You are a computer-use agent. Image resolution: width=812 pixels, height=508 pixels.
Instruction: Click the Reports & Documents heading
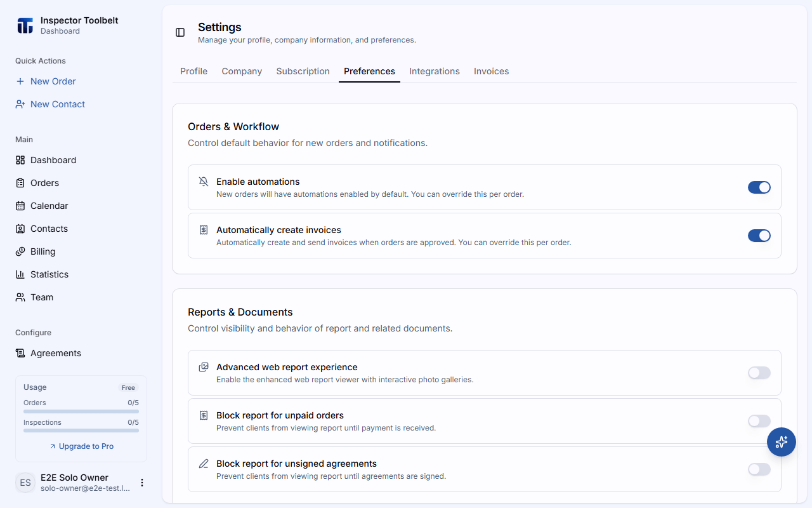click(x=240, y=312)
